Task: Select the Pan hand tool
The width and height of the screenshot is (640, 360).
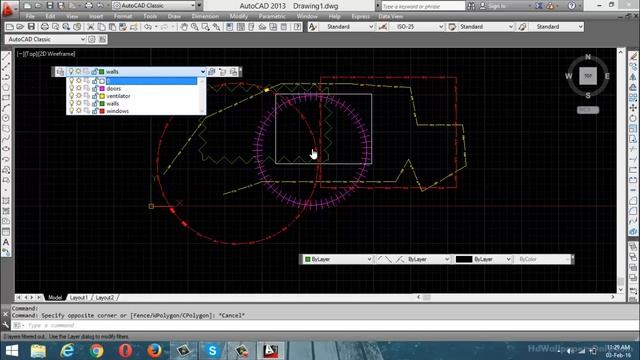Action: click(184, 27)
